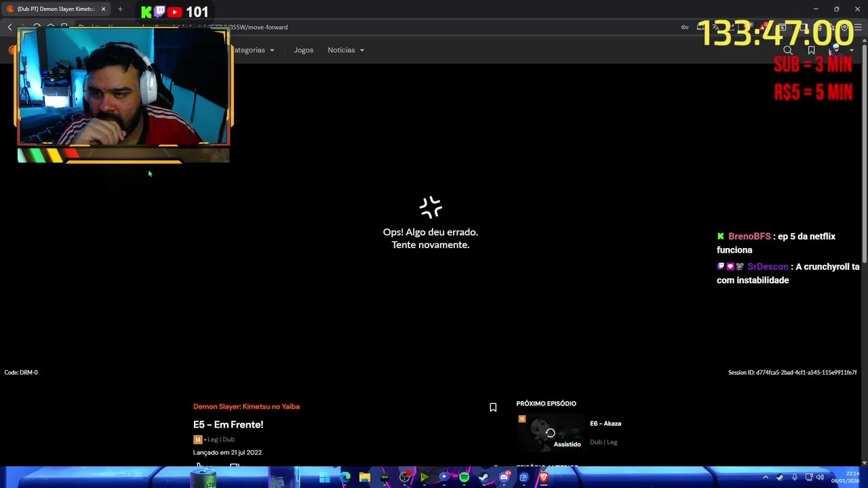Screen dimensions: 868x488
Task: Launch Microsoft Edge from the taskbar
Action: point(345,477)
